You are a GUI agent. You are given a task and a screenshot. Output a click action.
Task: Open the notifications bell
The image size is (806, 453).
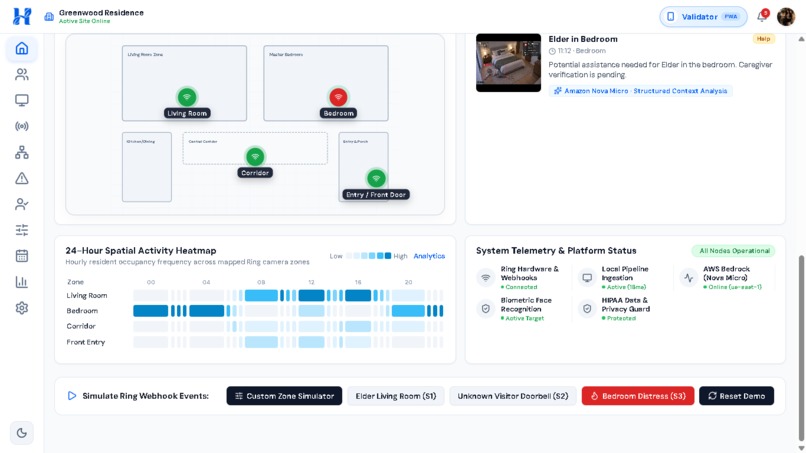[x=762, y=16]
